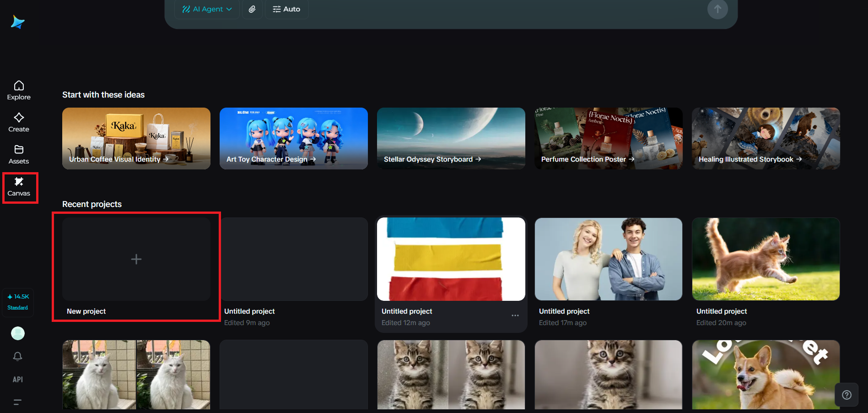Click the 'Untitled project' title edited 17m ago
The height and width of the screenshot is (413, 868).
click(564, 311)
